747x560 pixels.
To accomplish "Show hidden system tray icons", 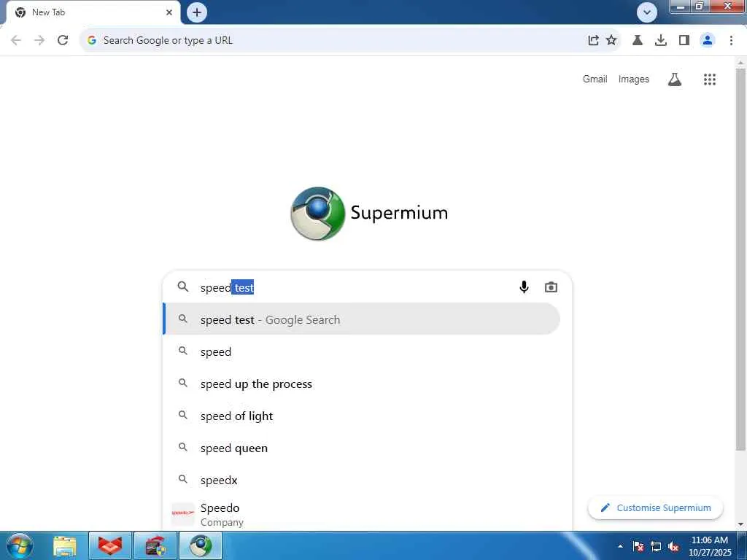I will click(x=620, y=546).
